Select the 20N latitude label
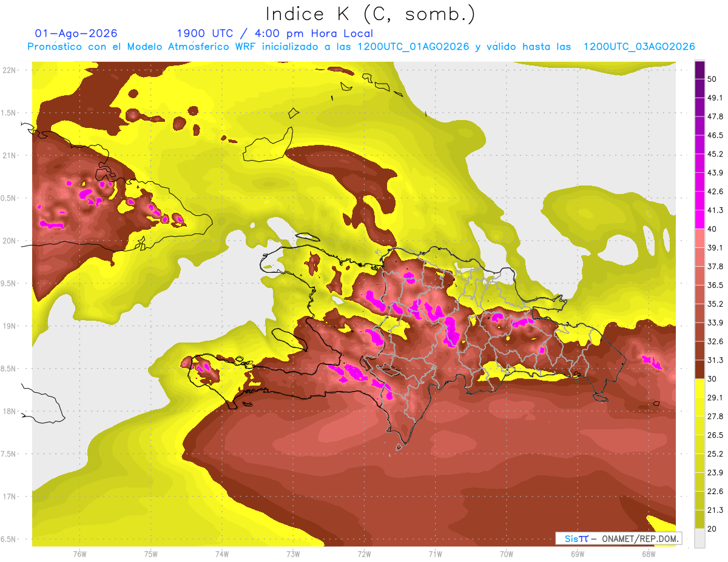728x562 pixels. 10,241
